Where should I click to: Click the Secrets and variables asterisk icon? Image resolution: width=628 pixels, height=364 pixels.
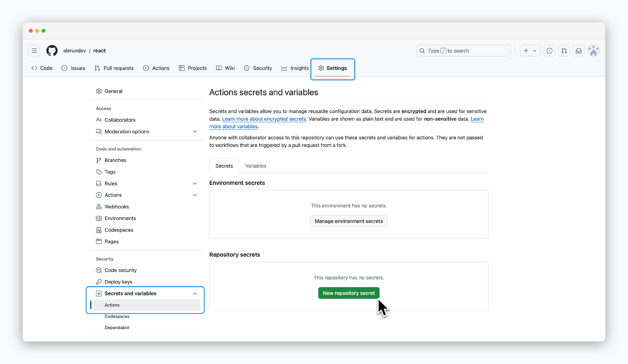[x=99, y=294]
